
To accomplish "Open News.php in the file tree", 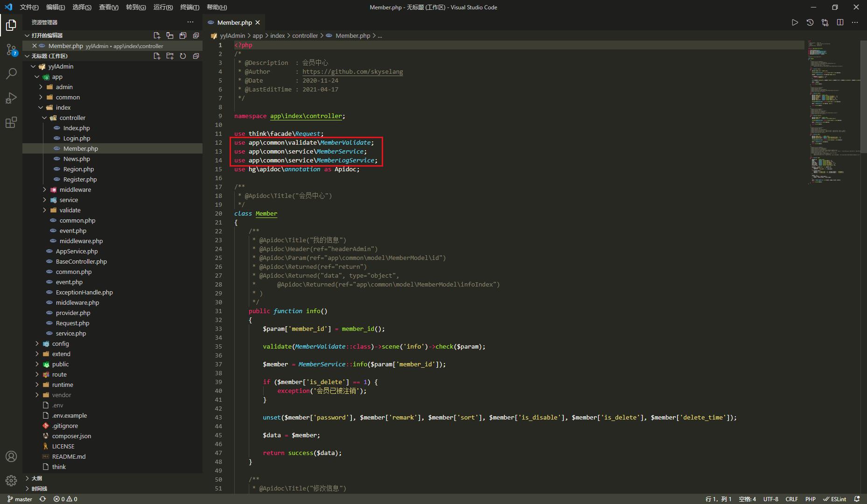I will [x=77, y=159].
